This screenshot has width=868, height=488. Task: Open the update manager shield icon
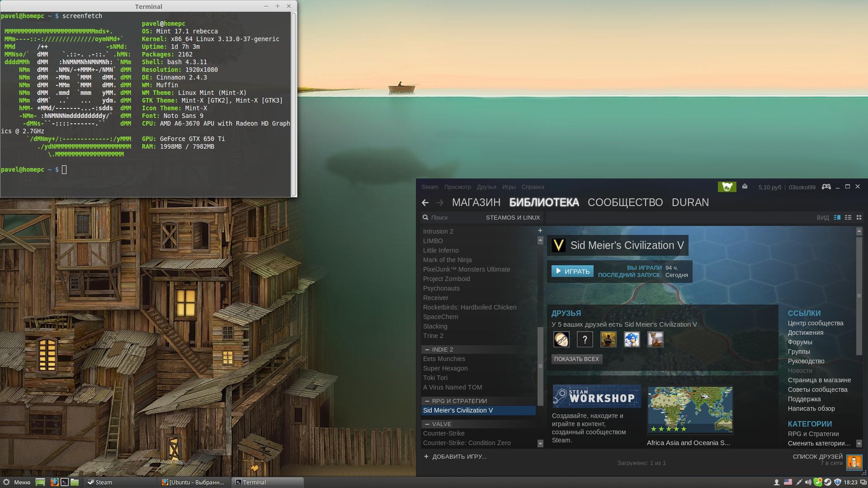click(838, 482)
